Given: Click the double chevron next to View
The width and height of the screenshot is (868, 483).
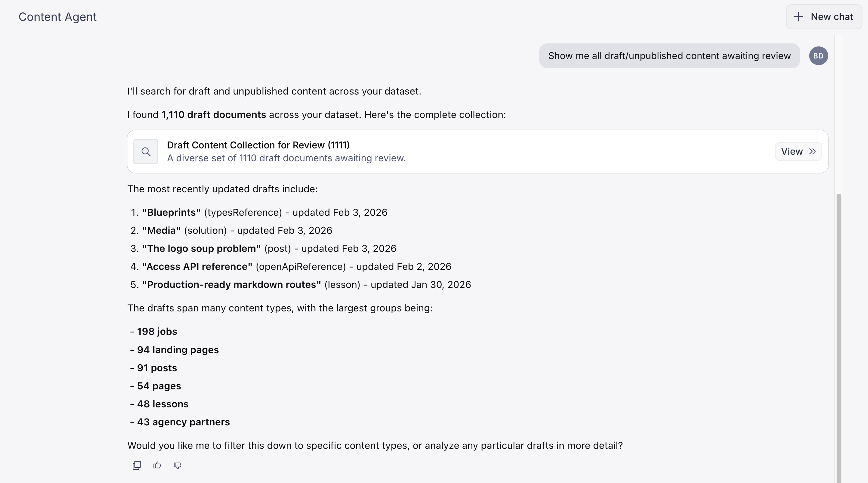Looking at the screenshot, I should [812, 152].
